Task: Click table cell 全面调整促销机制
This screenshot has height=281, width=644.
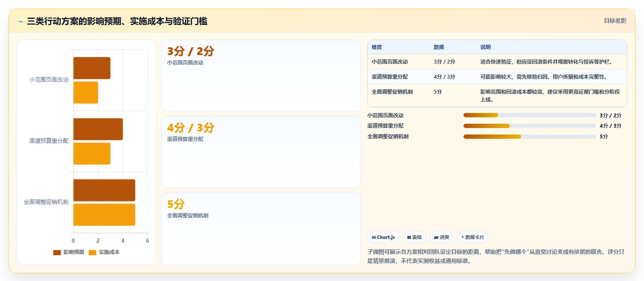Action: pos(393,92)
